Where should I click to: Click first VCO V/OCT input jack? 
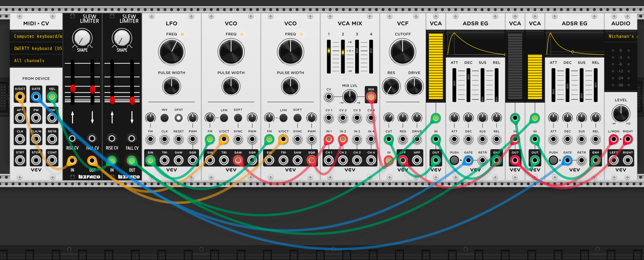point(224,139)
